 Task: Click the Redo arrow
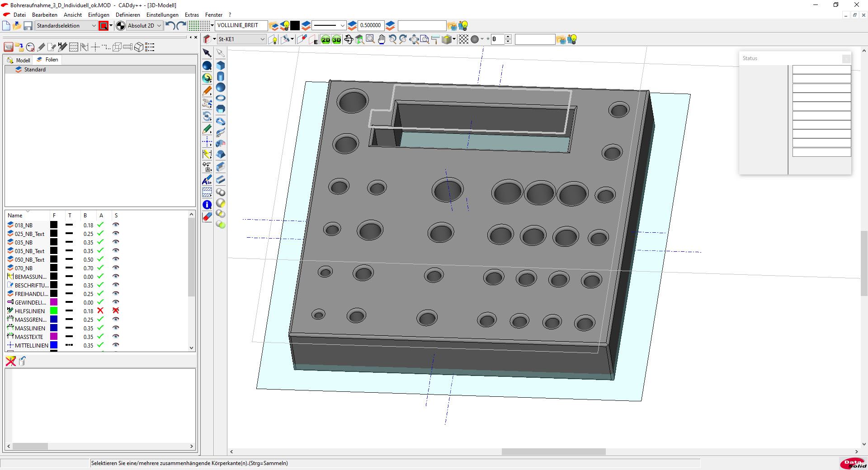coord(181,26)
